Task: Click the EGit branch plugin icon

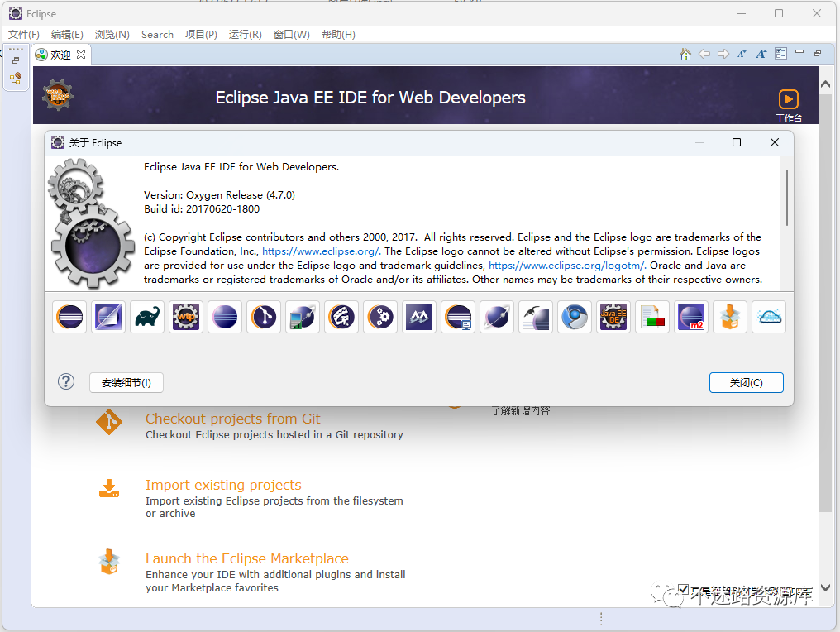Action: coord(264,317)
